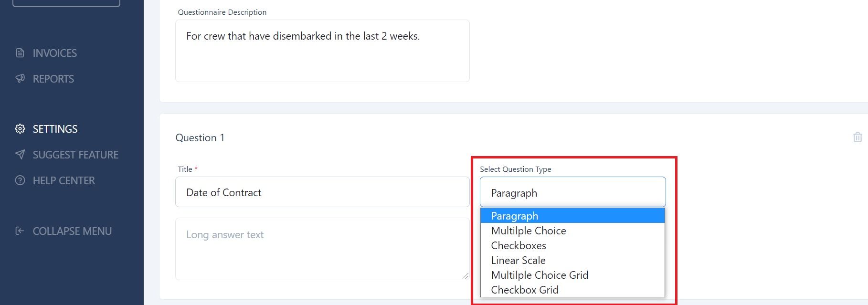Viewport: 868px width, 305px height.
Task: Click the Questionnaire Description text area
Action: (322, 51)
